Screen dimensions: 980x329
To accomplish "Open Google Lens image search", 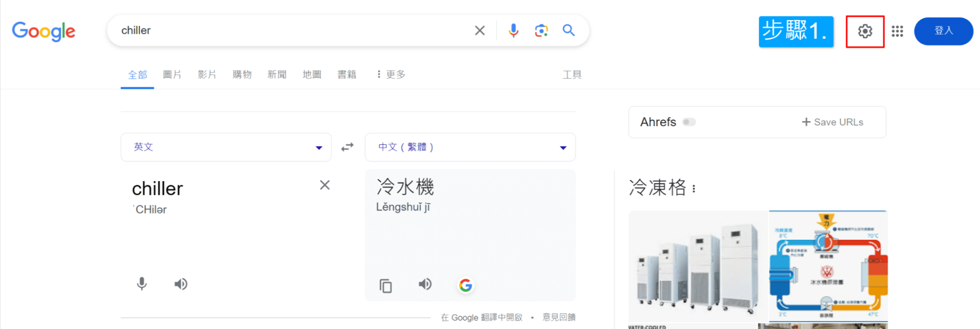I will pos(541,30).
